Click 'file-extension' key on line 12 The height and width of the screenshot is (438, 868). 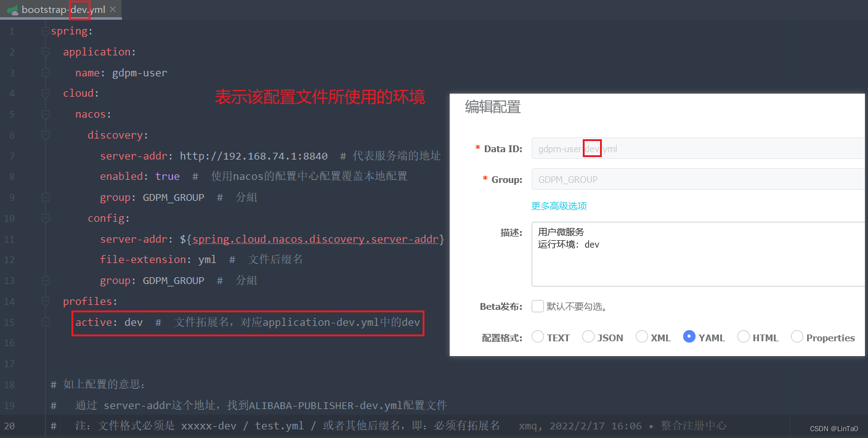143,259
